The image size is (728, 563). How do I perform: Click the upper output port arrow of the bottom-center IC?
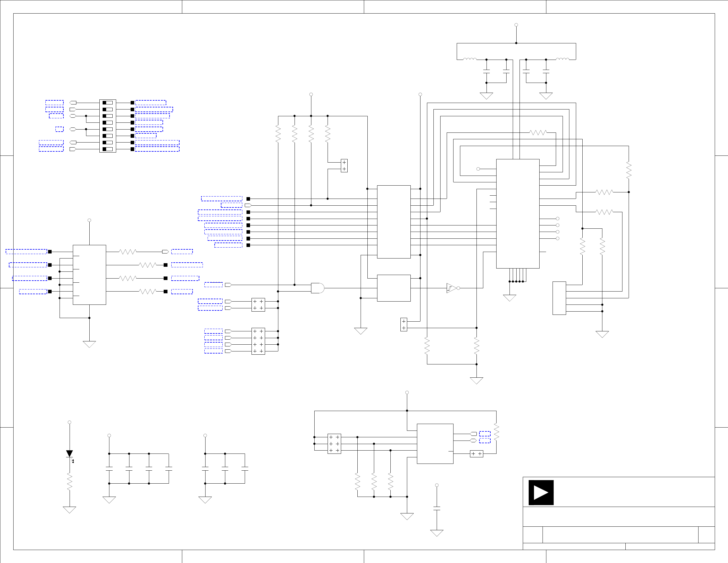(473, 434)
